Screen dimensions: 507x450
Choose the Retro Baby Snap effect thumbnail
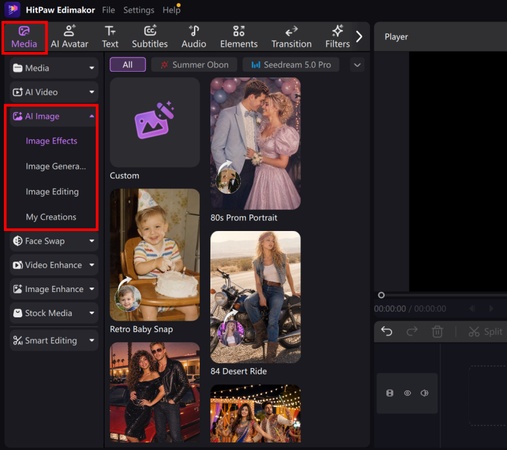pos(155,255)
